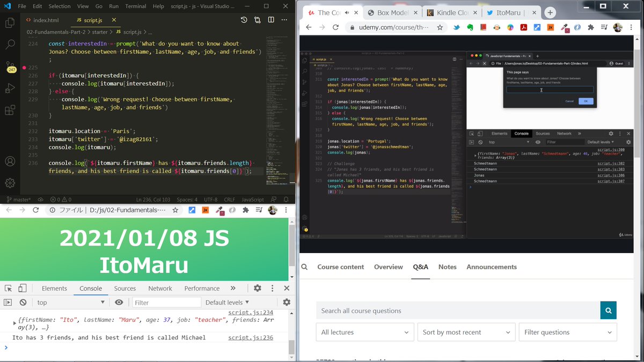Open the Sources tab in left DevTools
This screenshot has width=644, height=362.
click(125, 288)
